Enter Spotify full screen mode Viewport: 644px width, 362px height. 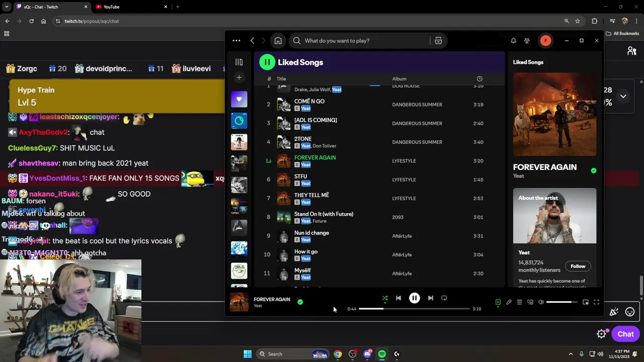(596, 302)
